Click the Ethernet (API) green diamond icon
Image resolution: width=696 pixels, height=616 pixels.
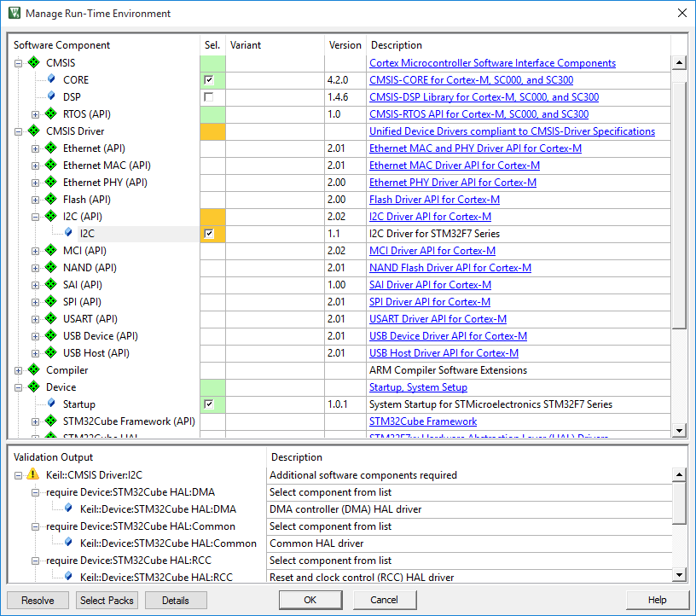51,148
